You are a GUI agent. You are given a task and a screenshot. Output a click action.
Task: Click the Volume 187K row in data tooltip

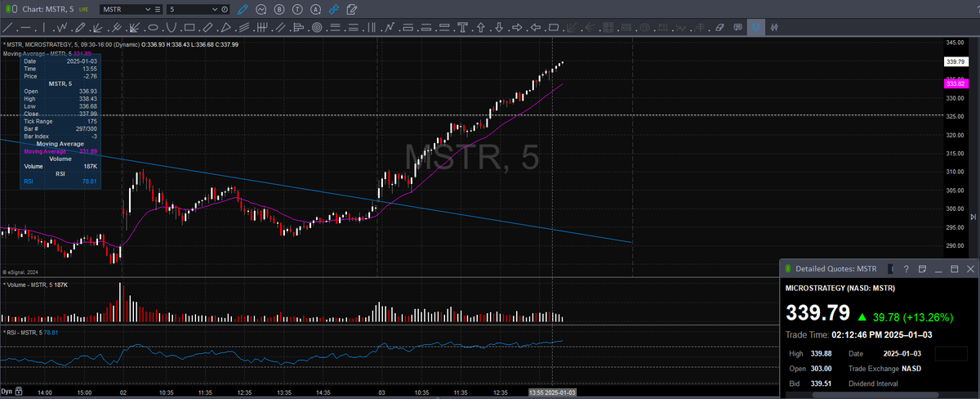tap(60, 166)
